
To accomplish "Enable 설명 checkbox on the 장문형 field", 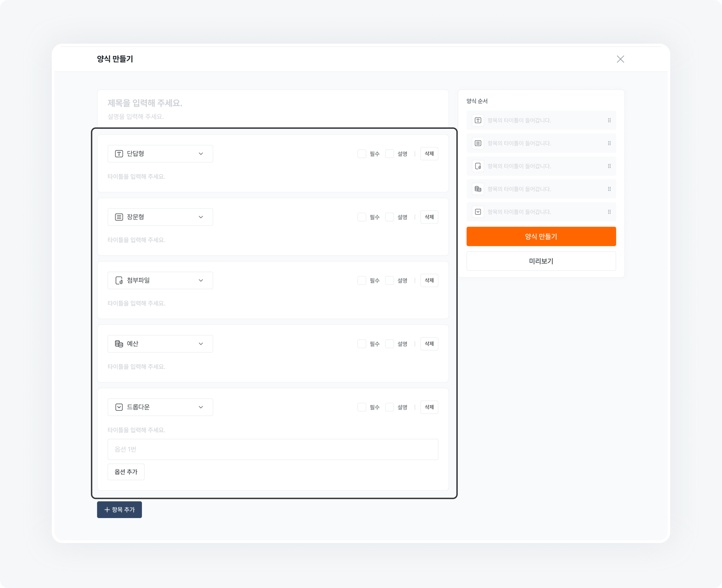I will (389, 217).
